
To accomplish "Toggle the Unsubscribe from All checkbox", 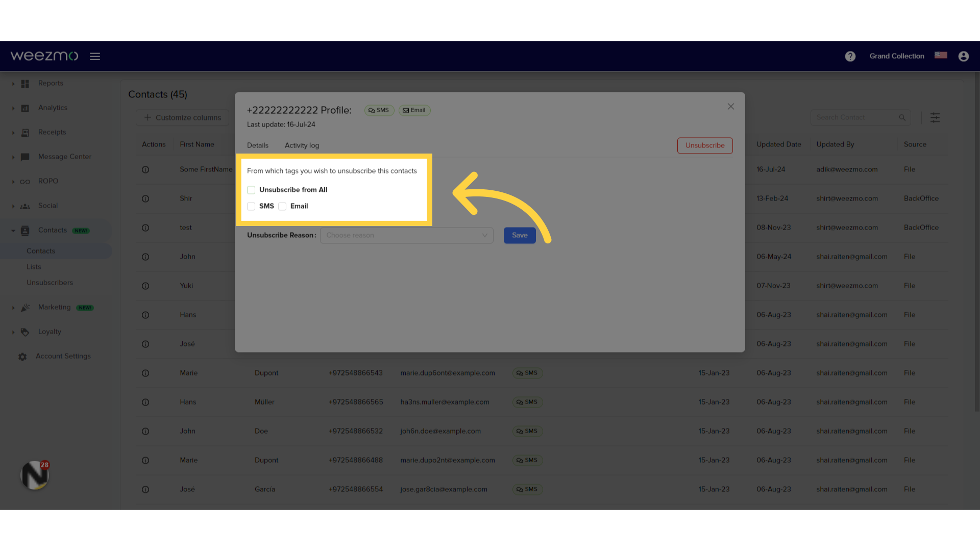I will [251, 189].
